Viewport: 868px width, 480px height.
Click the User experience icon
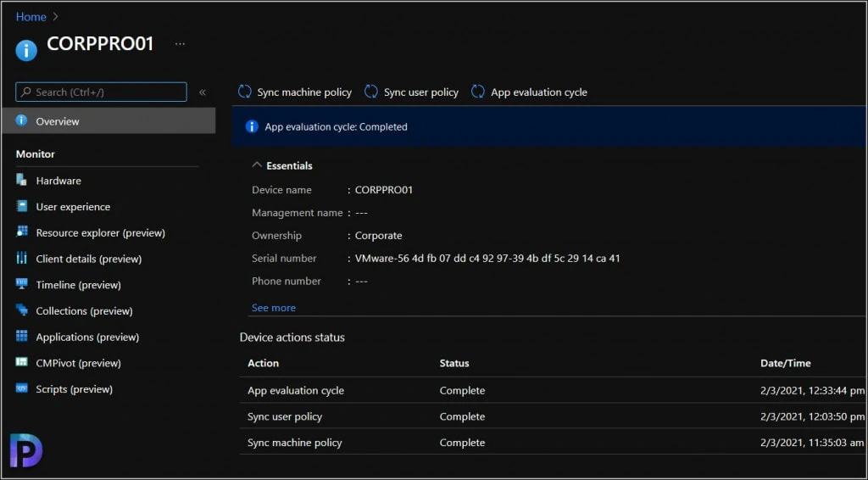(x=21, y=206)
